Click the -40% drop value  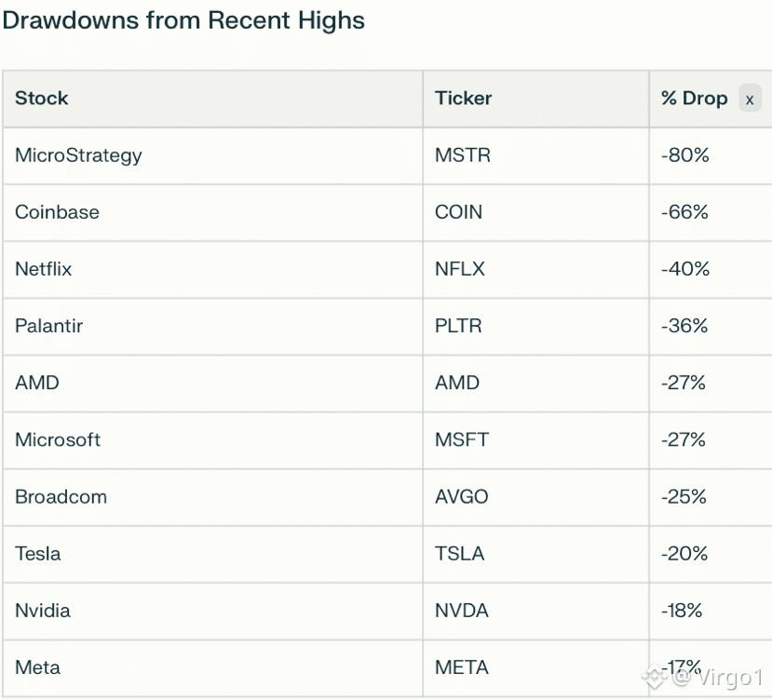tap(685, 269)
